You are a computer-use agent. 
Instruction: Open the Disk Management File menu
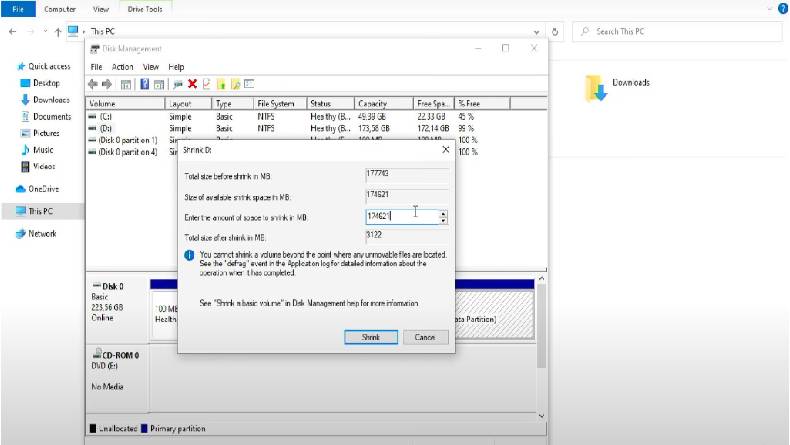(x=96, y=67)
